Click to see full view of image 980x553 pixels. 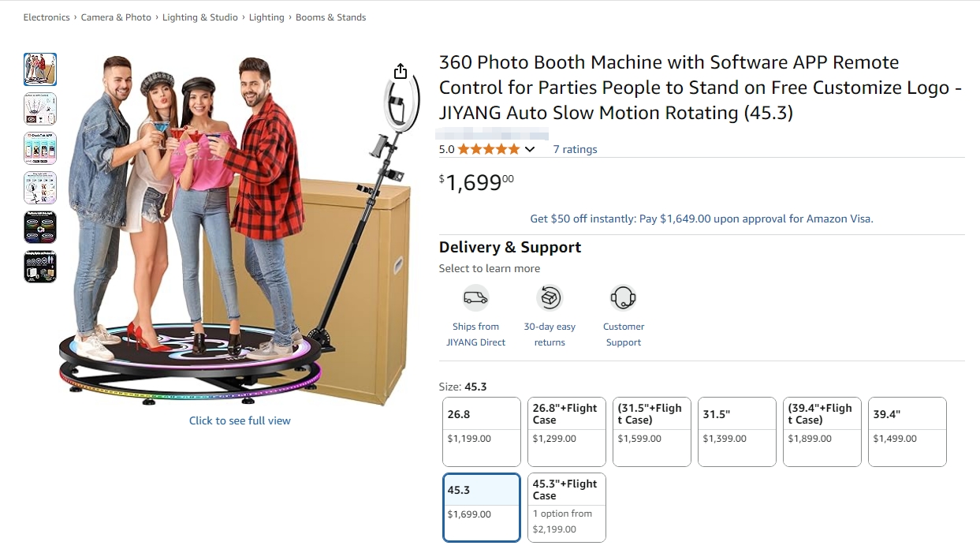tap(240, 420)
